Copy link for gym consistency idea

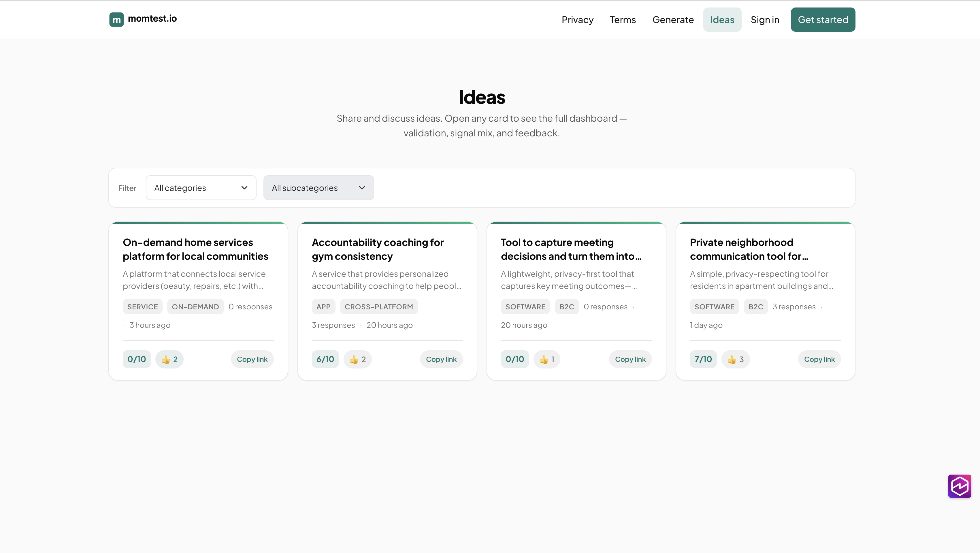click(441, 359)
